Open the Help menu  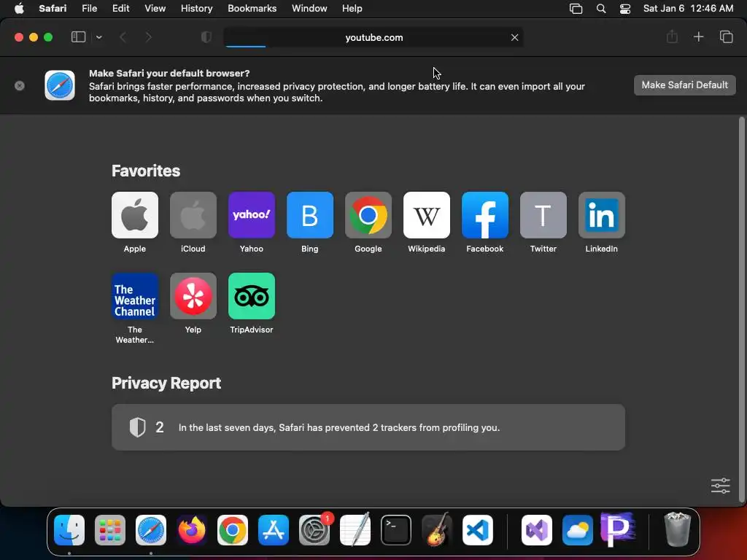pyautogui.click(x=352, y=9)
